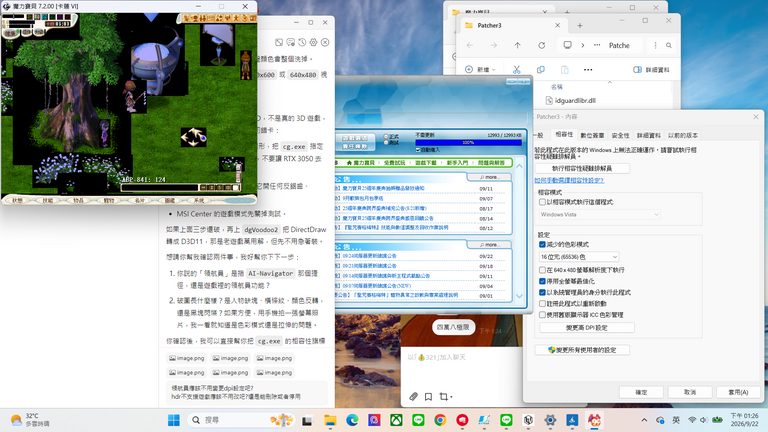Click the Apply (A) button in properties

tap(738, 392)
